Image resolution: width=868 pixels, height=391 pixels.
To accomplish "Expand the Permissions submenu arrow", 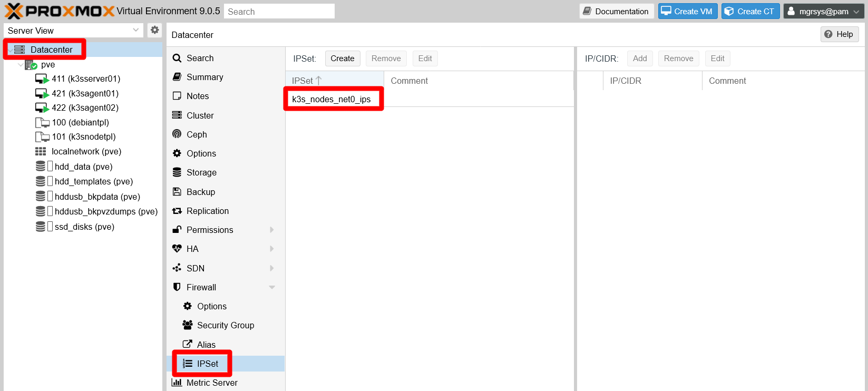I will coord(272,230).
